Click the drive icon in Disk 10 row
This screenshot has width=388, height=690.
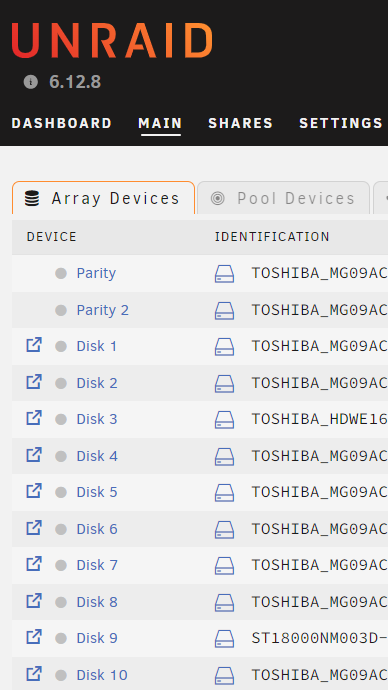(224, 675)
